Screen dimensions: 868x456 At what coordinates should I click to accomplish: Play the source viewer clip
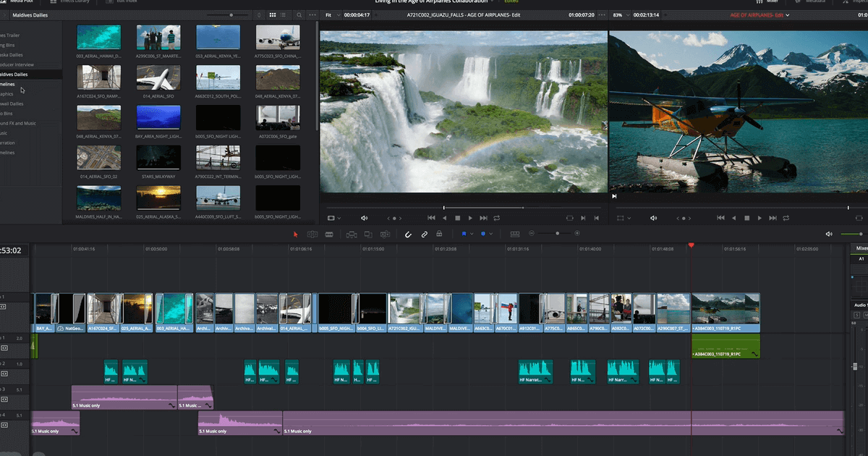click(x=470, y=218)
